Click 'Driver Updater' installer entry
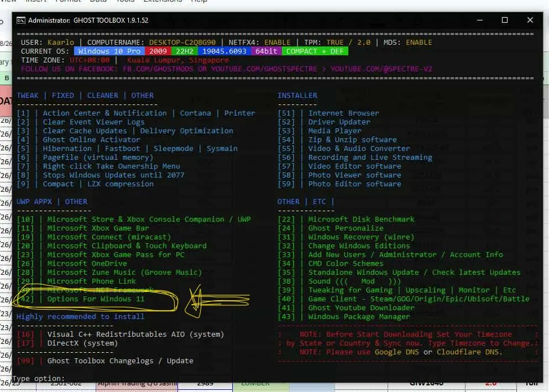Viewport: 549px width, 392px height. (x=339, y=122)
